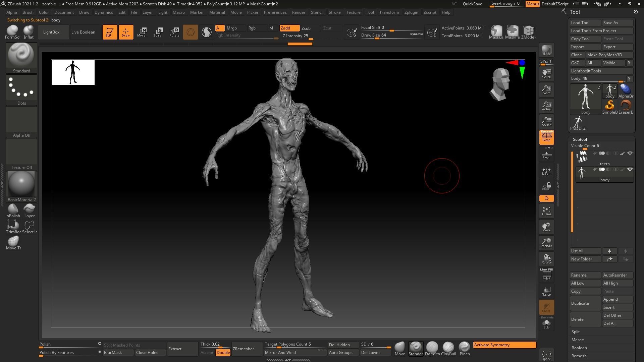Click the Duplicate subtool button
644x362 pixels.
click(585, 303)
